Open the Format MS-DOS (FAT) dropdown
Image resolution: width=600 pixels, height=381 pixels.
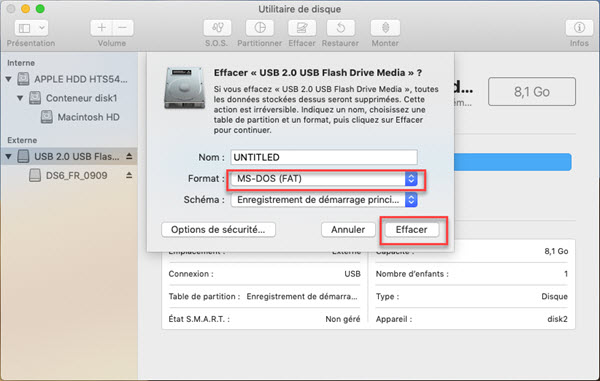[324, 179]
